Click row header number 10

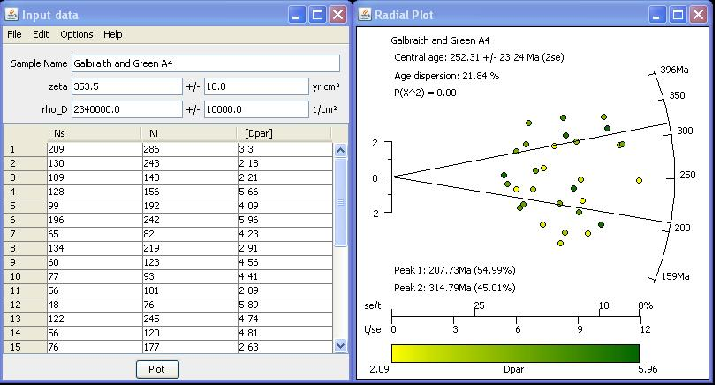point(25,276)
